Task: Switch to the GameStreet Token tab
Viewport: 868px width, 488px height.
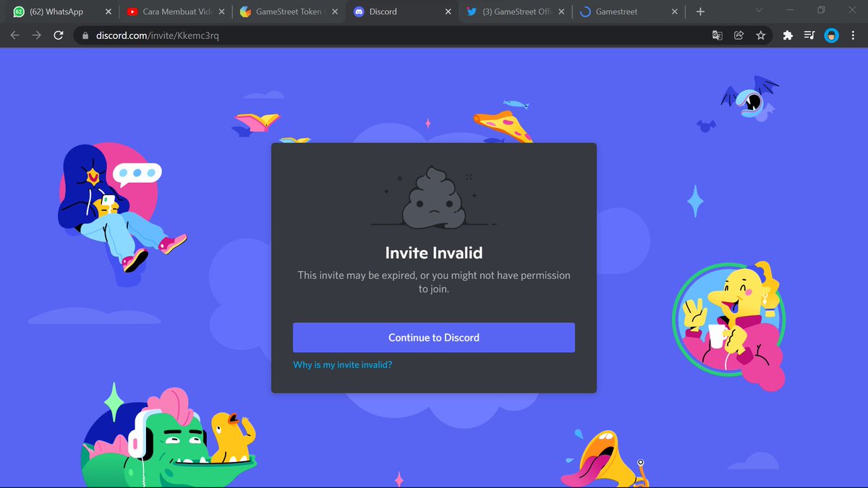Action: [289, 12]
